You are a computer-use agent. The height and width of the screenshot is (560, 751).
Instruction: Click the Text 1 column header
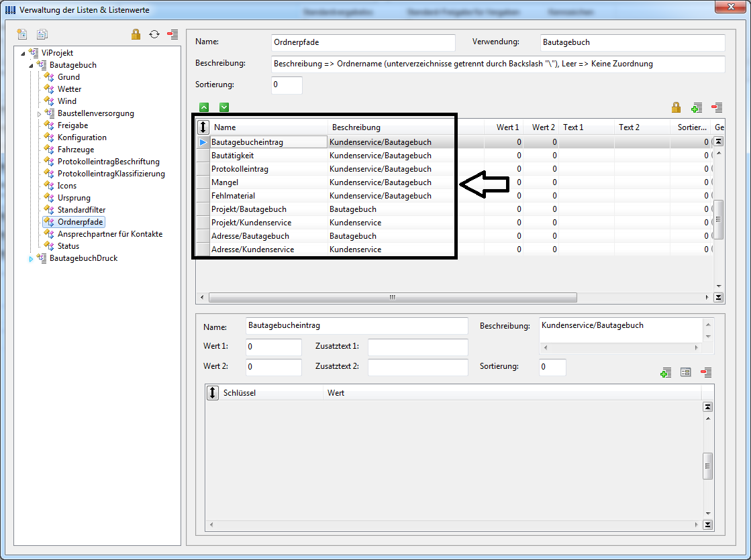587,127
